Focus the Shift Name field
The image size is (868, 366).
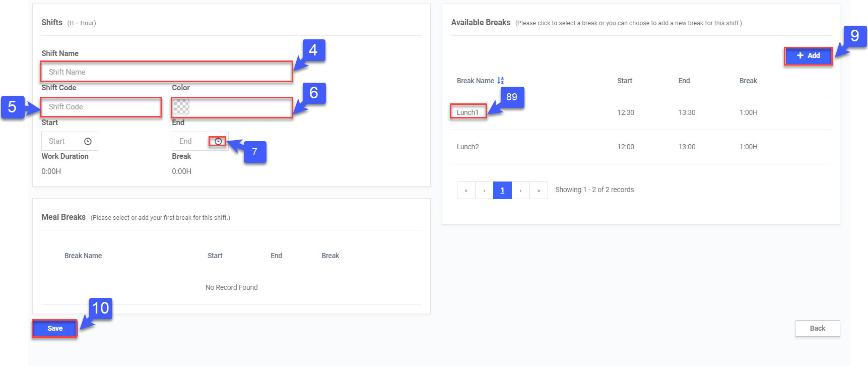click(x=166, y=72)
